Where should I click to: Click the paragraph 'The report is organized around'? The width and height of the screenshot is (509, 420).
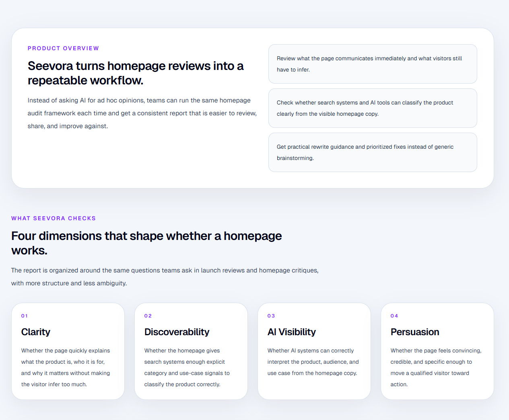coord(165,277)
